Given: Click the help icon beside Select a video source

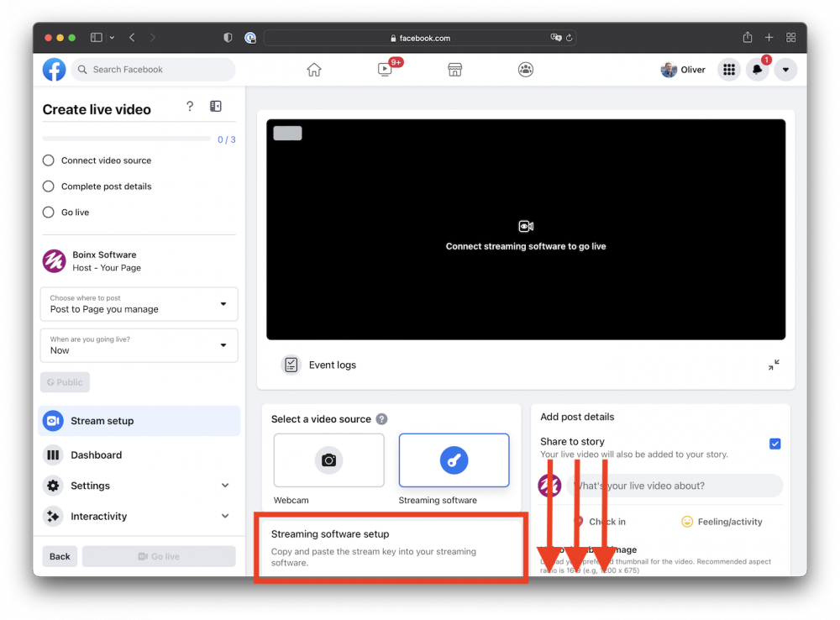Looking at the screenshot, I should coord(381,419).
